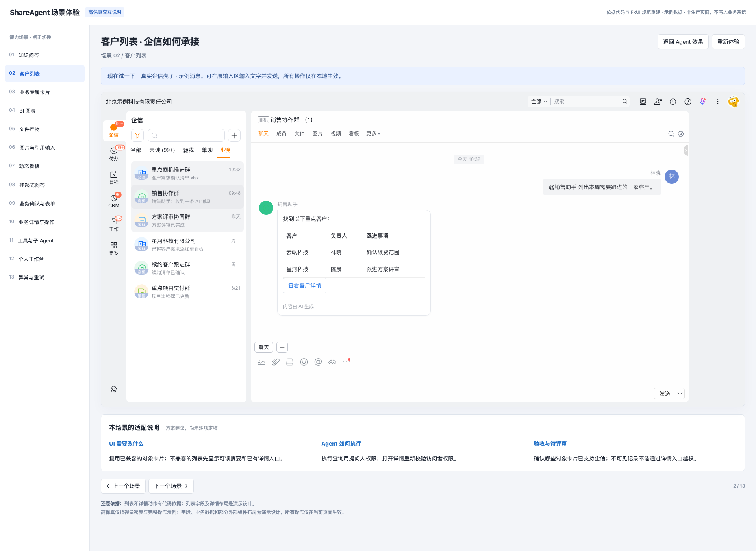Screen dimensions: 756x551
Task: Open the 工作 sidebar icon
Action: [x=114, y=224]
